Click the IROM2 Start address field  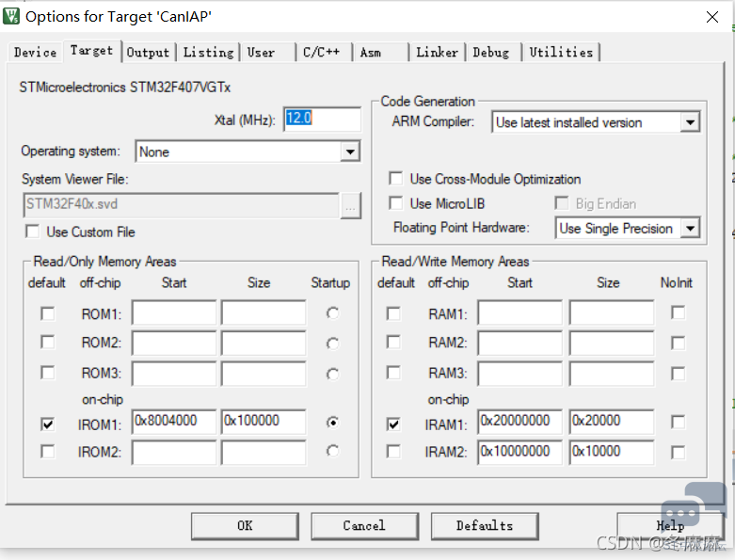pos(174,453)
